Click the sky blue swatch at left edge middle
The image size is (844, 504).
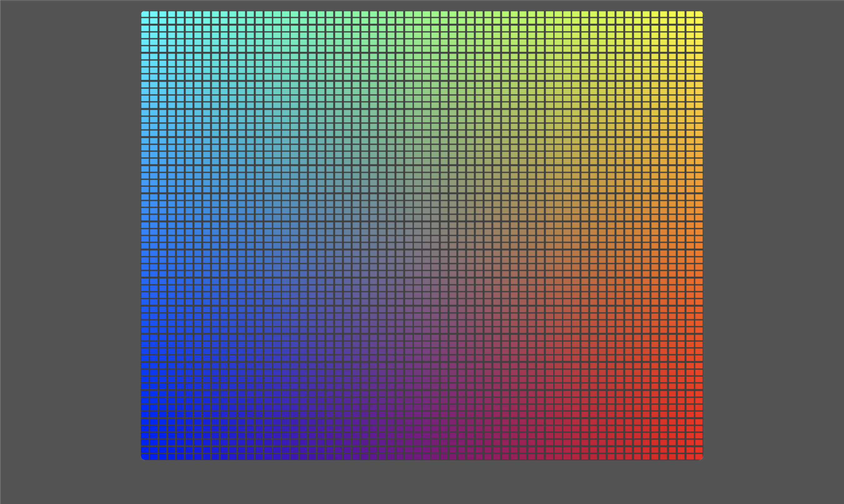click(x=145, y=239)
